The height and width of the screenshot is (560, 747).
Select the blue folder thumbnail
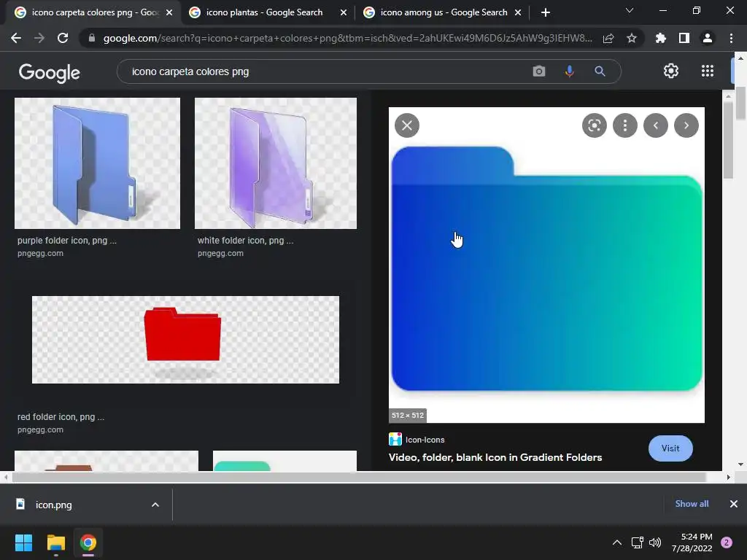tap(97, 163)
